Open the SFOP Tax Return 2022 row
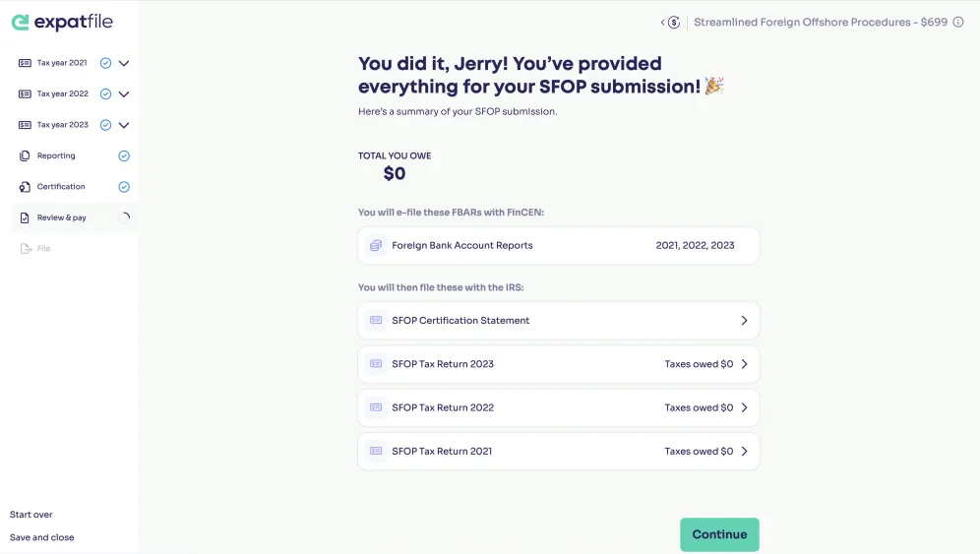Screen dimensions: 980x554 click(x=558, y=407)
